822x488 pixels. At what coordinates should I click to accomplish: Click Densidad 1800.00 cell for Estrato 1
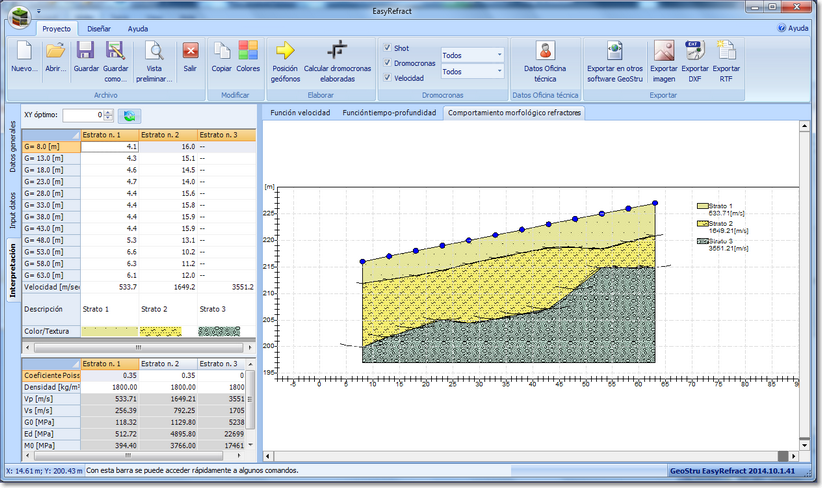(110, 387)
